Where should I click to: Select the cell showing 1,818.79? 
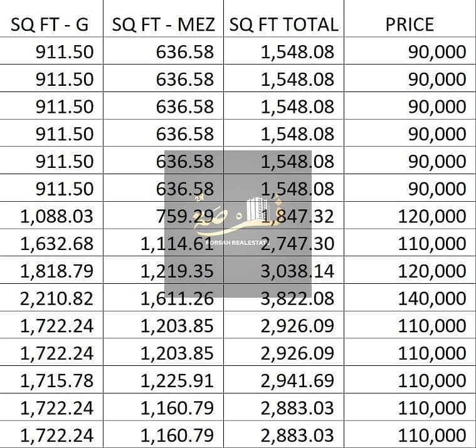pos(51,270)
